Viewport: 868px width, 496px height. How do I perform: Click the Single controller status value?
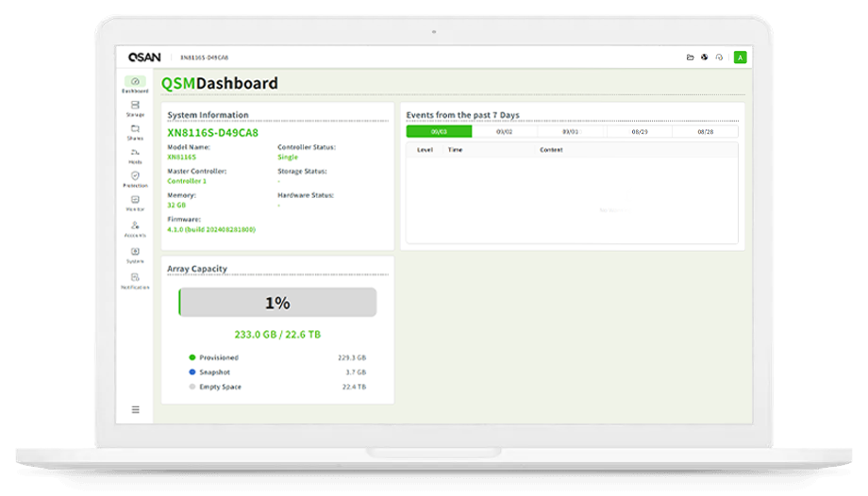pyautogui.click(x=288, y=157)
